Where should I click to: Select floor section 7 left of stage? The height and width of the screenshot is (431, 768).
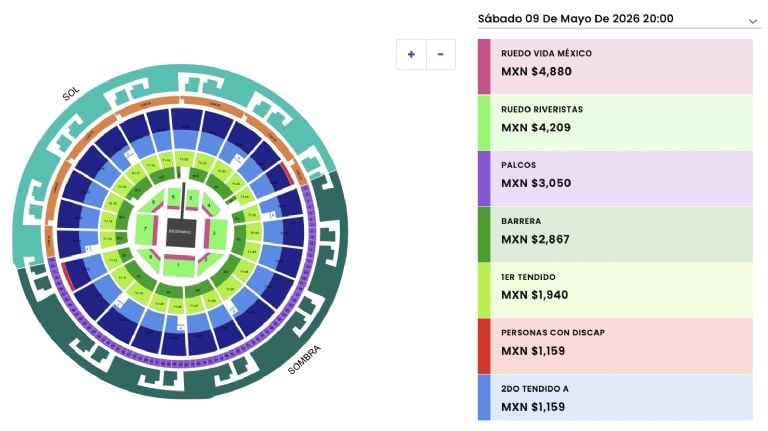147,231
